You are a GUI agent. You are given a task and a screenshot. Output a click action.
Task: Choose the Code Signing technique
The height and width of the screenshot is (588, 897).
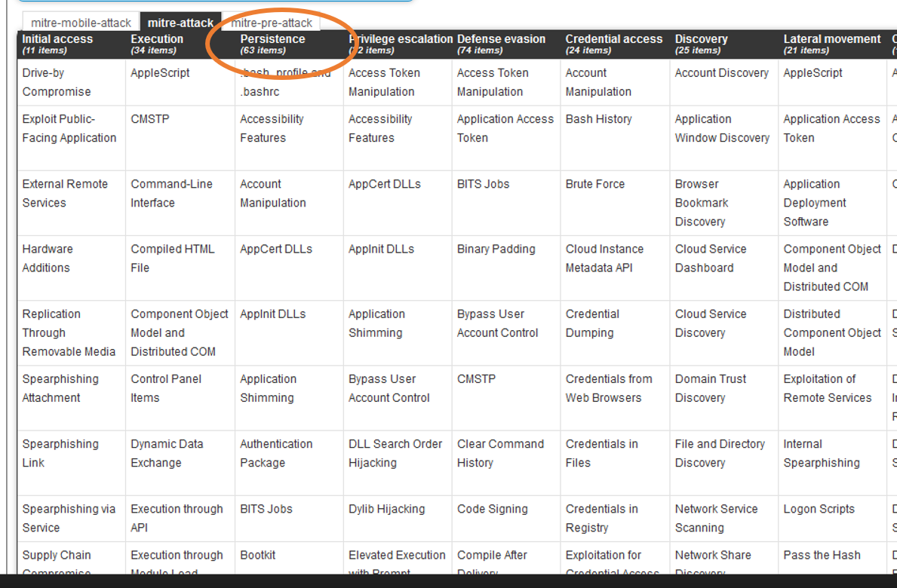click(x=492, y=509)
